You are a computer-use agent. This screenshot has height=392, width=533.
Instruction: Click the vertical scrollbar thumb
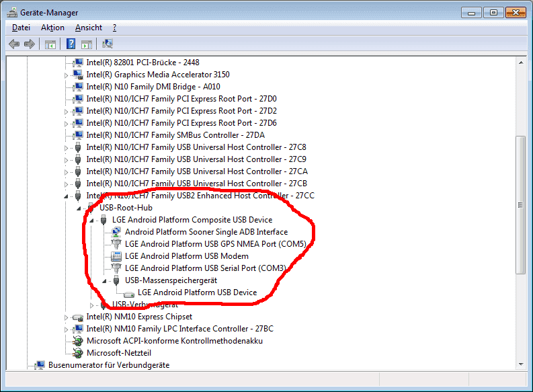[x=520, y=204]
